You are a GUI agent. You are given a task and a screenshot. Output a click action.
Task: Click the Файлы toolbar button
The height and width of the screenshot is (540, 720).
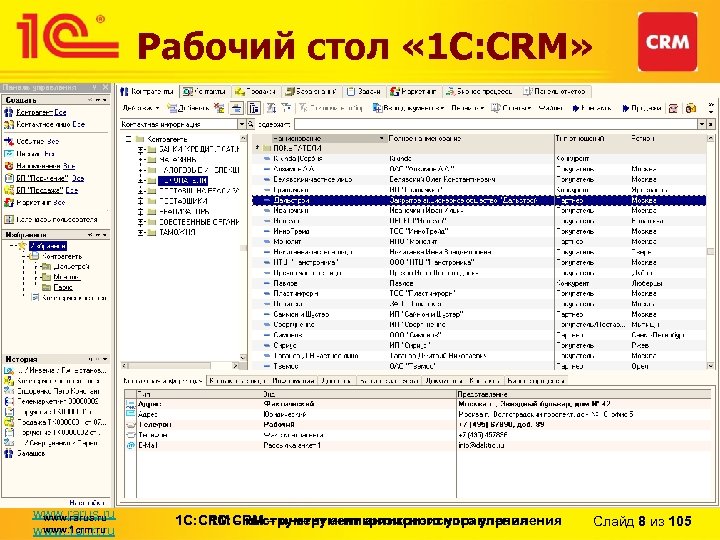[x=550, y=108]
